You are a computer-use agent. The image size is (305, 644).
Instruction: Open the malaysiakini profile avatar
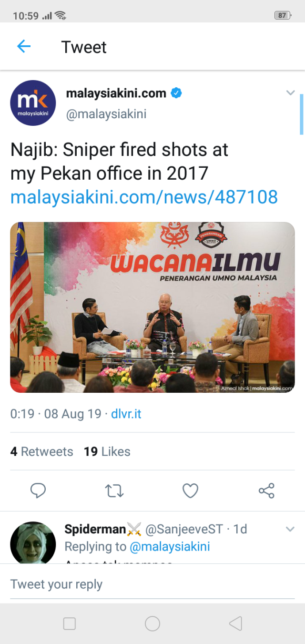point(33,103)
